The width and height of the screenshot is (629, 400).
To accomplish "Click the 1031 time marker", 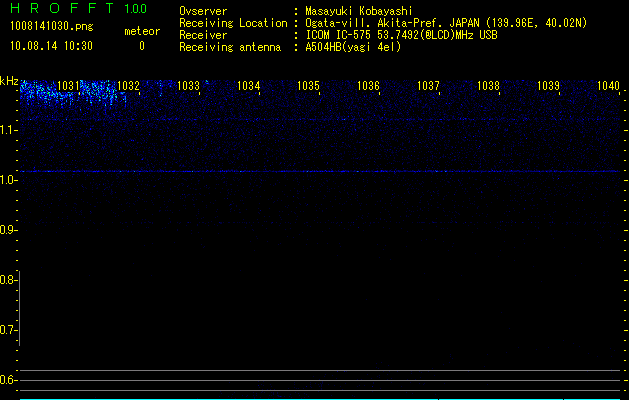I will [x=68, y=86].
